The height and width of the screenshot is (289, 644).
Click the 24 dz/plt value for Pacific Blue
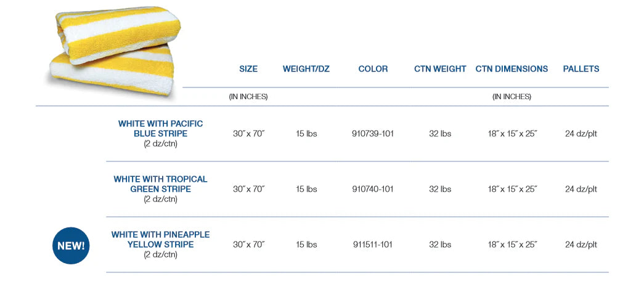coord(581,134)
